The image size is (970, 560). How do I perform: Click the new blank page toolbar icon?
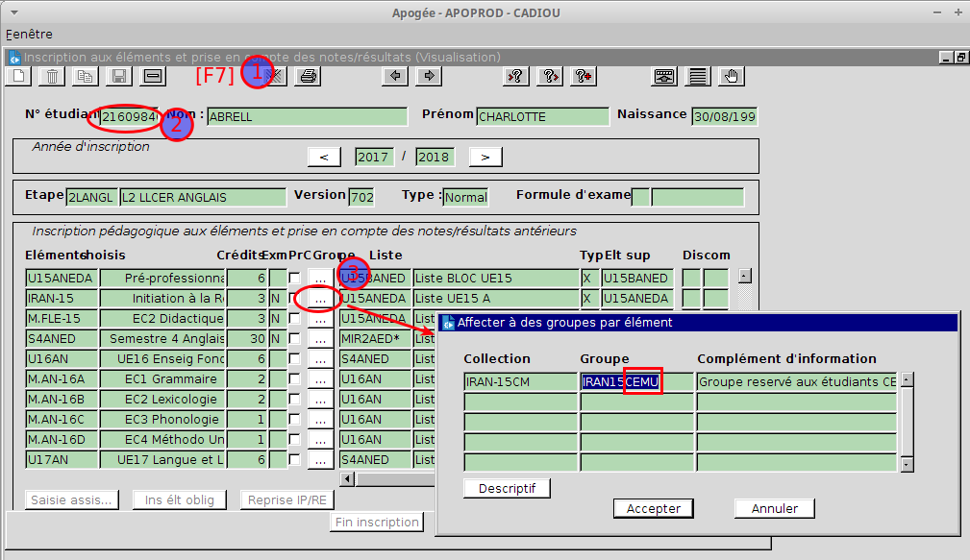click(19, 76)
